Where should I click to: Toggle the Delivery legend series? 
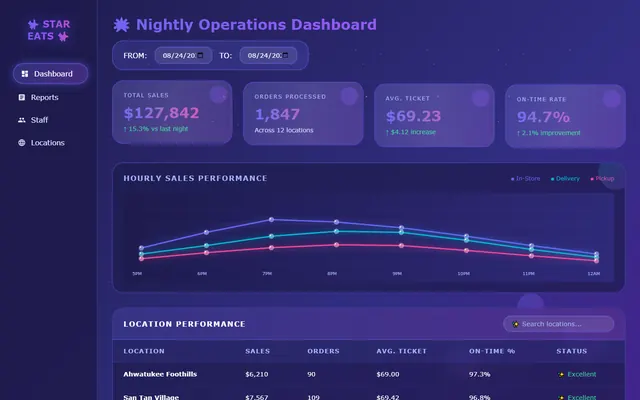pyautogui.click(x=565, y=179)
